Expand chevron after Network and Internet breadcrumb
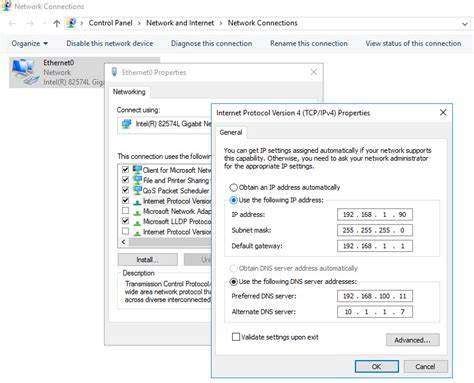The width and height of the screenshot is (474, 383). (221, 23)
